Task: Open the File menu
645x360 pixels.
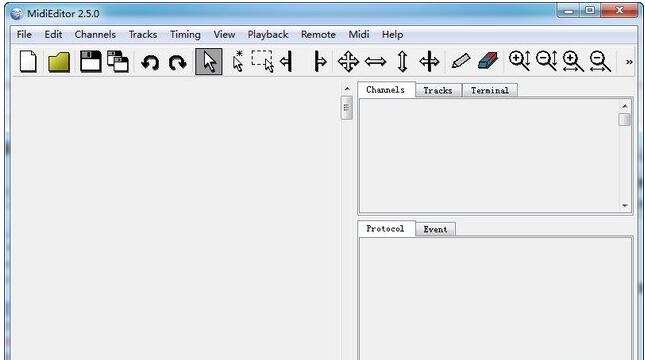Action: click(24, 35)
